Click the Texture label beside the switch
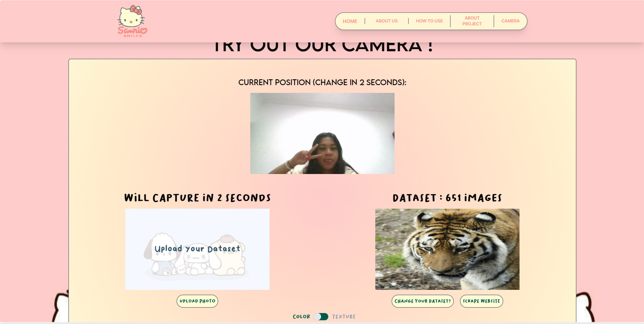 point(344,317)
